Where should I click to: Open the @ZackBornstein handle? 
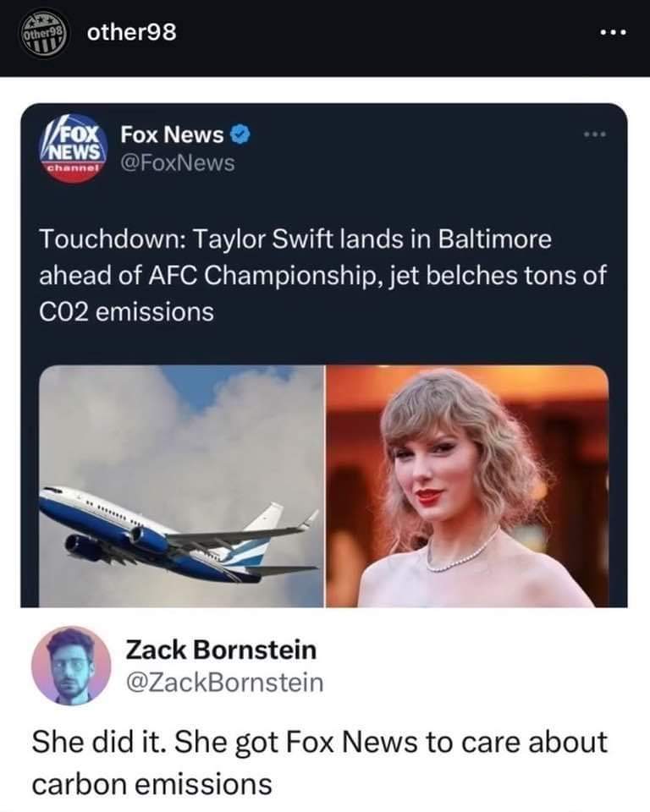point(224,682)
